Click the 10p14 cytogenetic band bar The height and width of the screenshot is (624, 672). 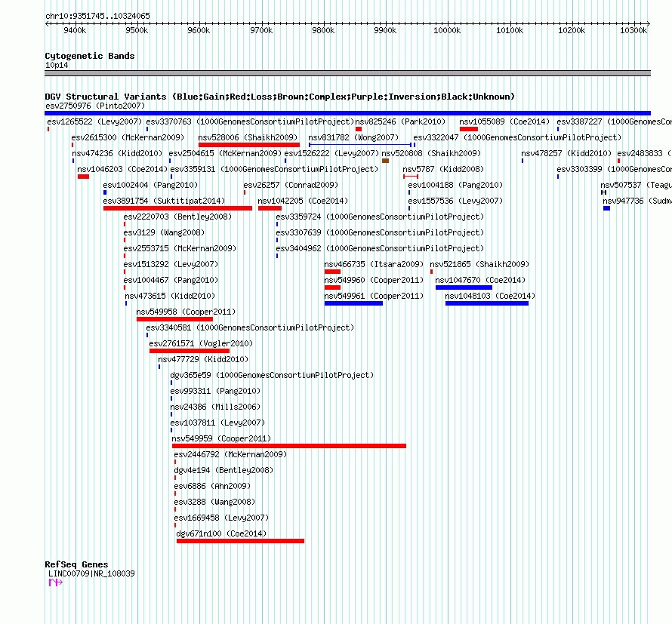pyautogui.click(x=347, y=73)
